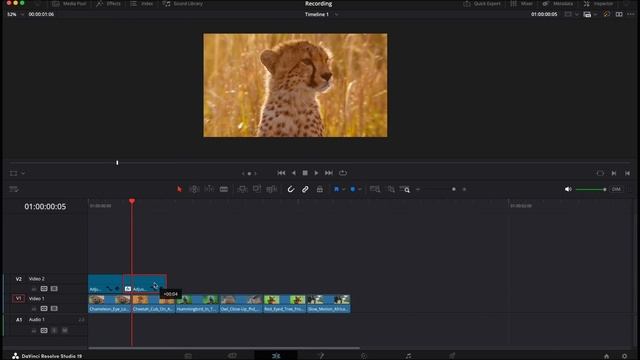Open the Effects panel
This screenshot has width=640, height=360.
[x=109, y=4]
